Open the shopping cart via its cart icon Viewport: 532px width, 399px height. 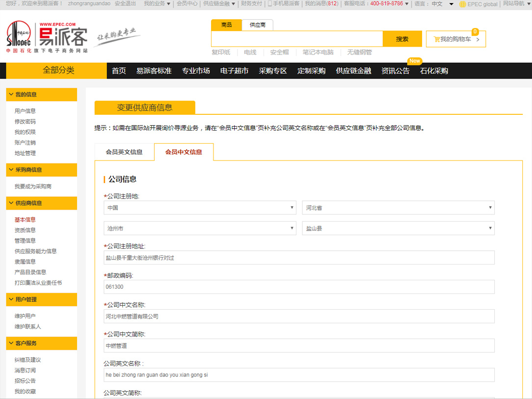point(436,39)
